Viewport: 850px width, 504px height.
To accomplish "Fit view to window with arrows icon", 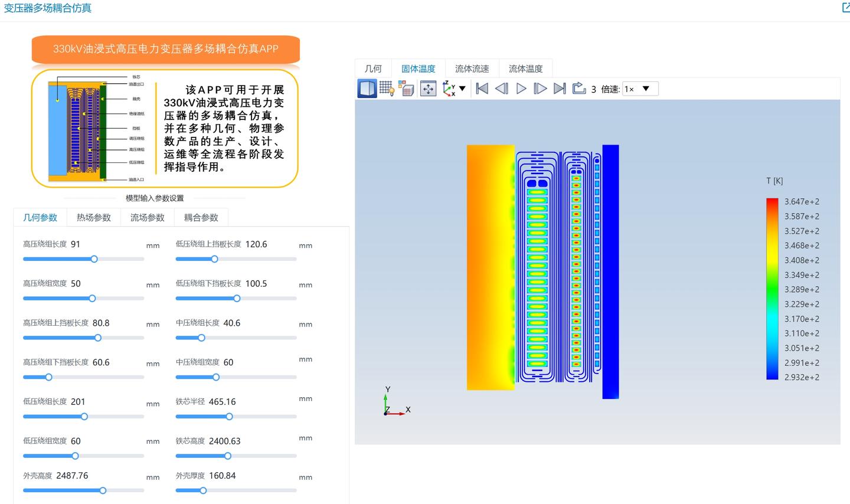I will 428,89.
